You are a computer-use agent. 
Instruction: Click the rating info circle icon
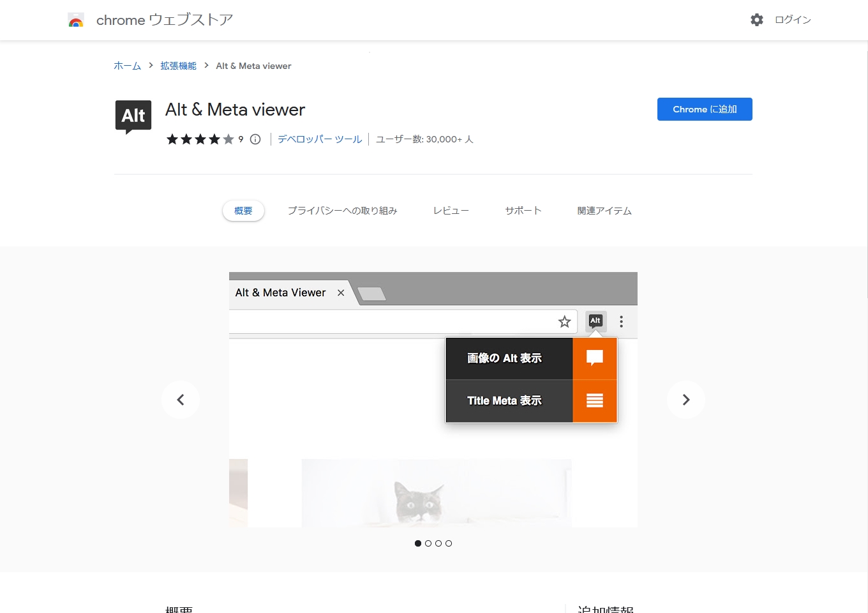[x=255, y=139]
